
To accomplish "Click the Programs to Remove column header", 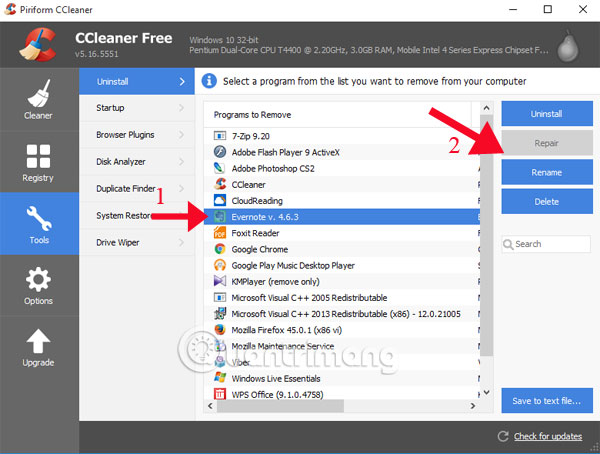I will pyautogui.click(x=338, y=114).
